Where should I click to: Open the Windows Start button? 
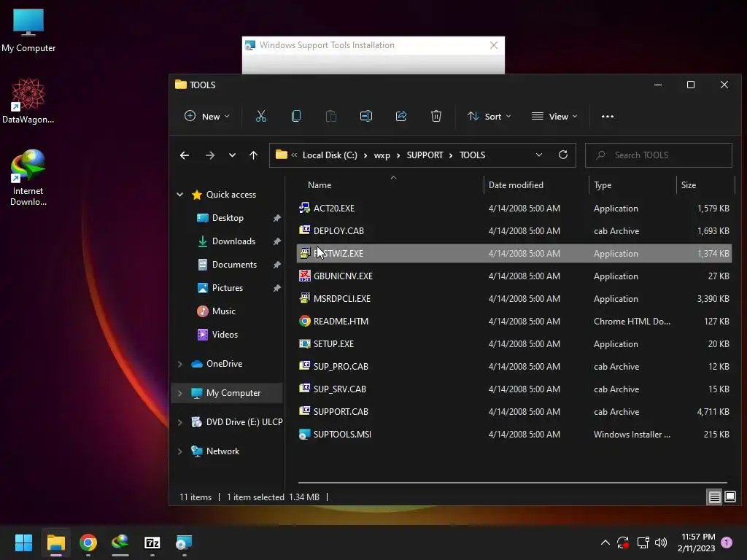[x=23, y=542]
